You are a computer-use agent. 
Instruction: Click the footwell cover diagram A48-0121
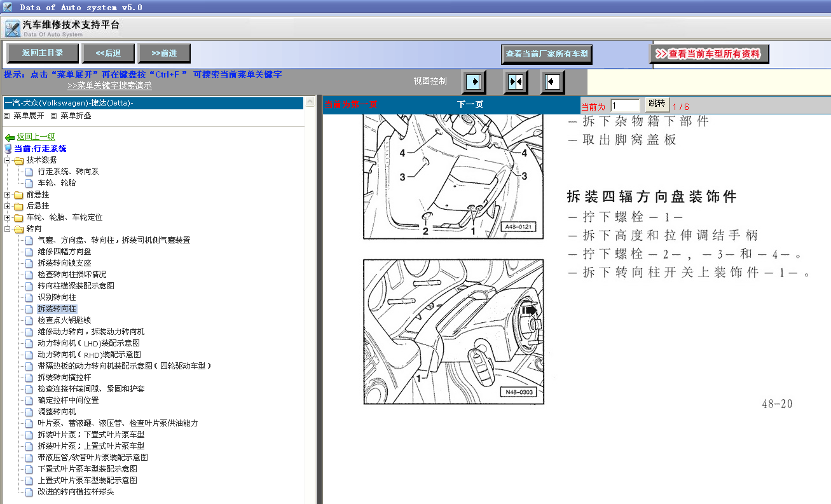(453, 177)
